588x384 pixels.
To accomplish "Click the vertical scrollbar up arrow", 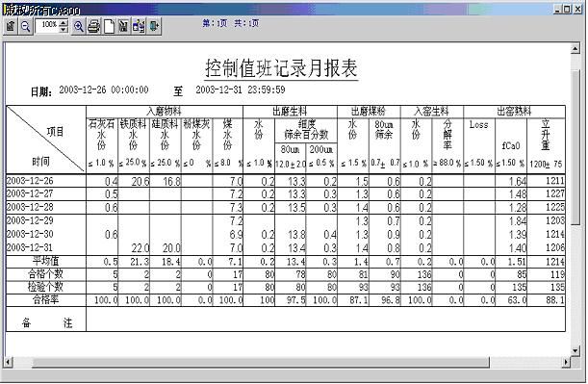I will [575, 48].
